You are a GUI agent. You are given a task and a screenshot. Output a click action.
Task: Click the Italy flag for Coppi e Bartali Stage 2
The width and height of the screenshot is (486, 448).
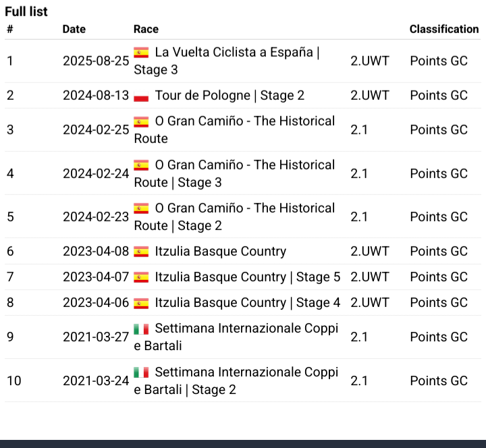coord(141,372)
